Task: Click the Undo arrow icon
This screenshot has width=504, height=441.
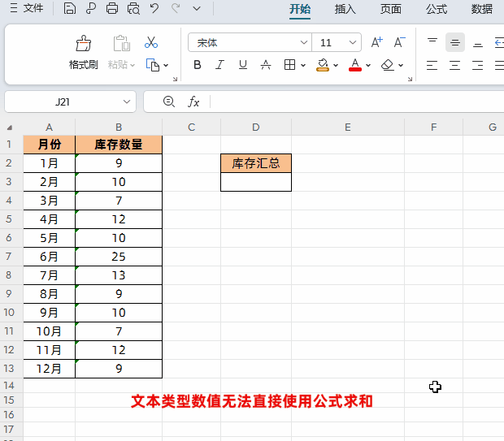Action: (x=154, y=9)
